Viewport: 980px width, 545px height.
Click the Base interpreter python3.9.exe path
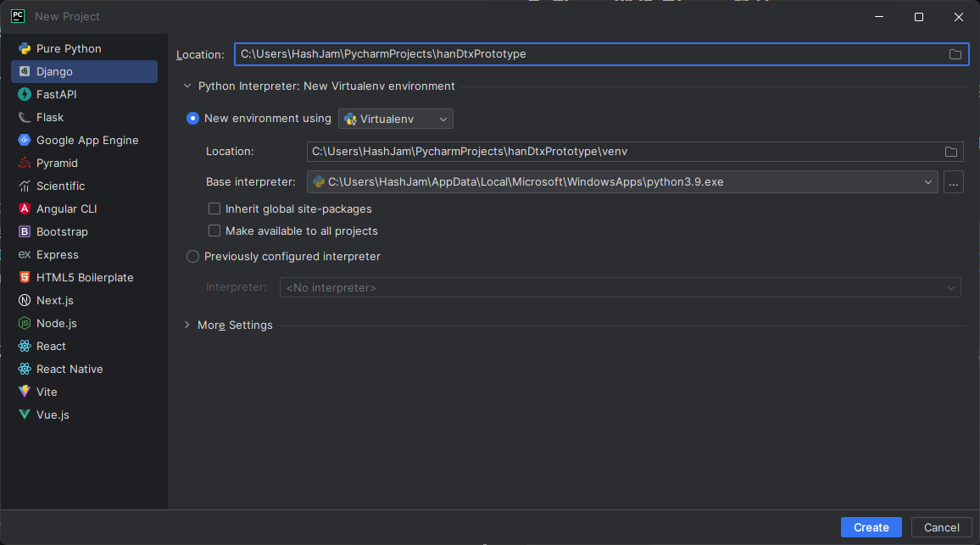[x=526, y=182]
